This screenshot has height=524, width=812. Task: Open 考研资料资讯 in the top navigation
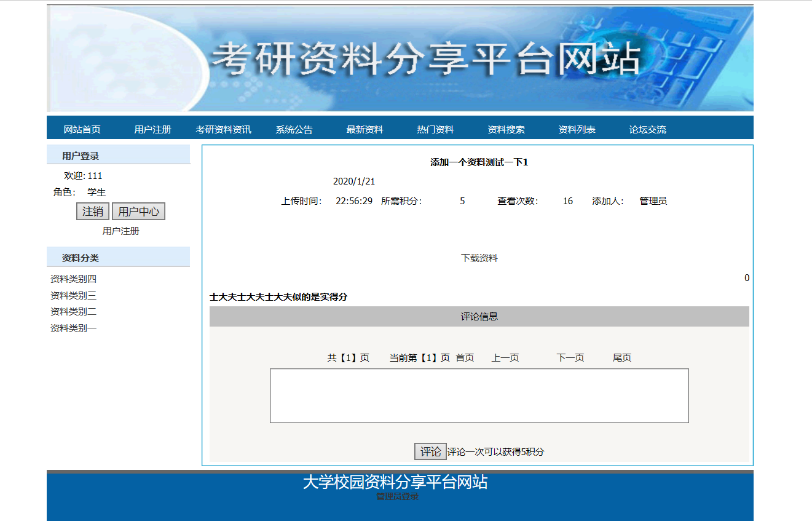(x=223, y=130)
